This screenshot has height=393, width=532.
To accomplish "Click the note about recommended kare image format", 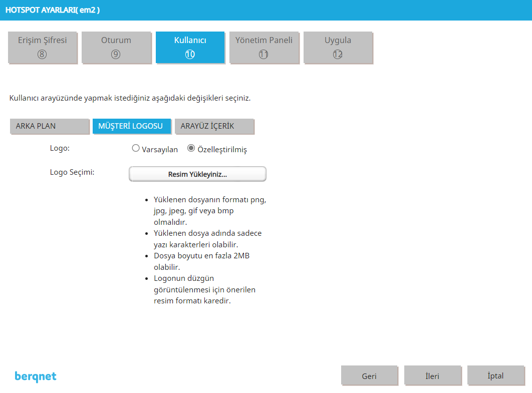I will (x=204, y=289).
